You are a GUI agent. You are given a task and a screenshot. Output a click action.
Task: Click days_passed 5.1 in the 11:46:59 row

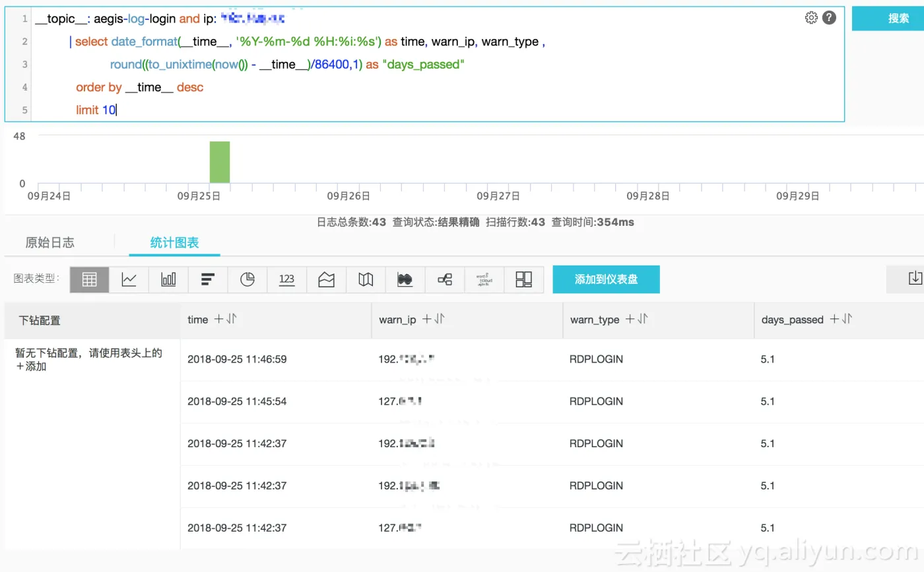point(768,359)
